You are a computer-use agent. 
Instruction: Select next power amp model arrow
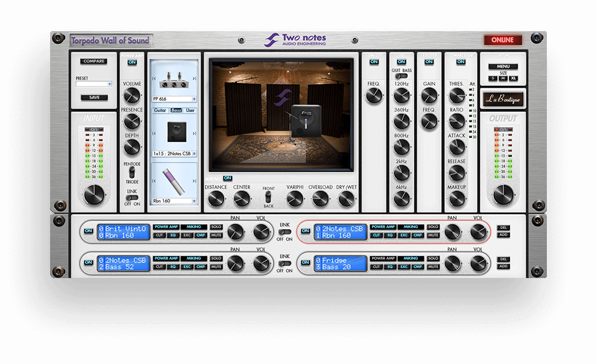click(194, 79)
